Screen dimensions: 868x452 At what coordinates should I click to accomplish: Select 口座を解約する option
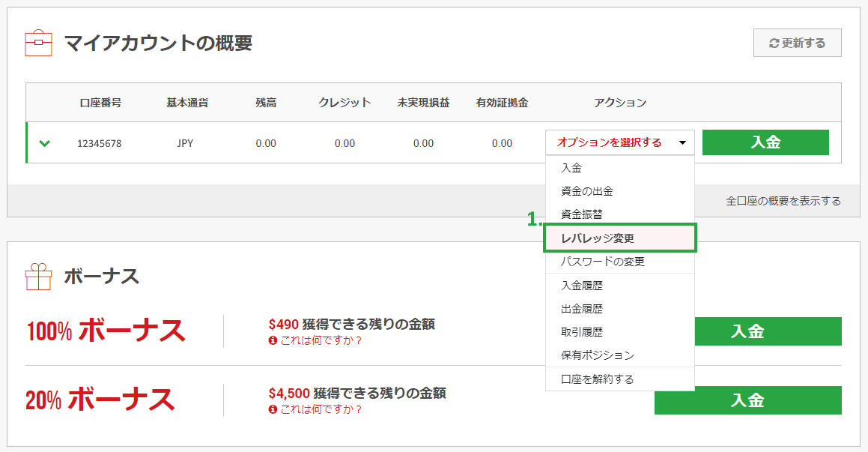tap(598, 379)
